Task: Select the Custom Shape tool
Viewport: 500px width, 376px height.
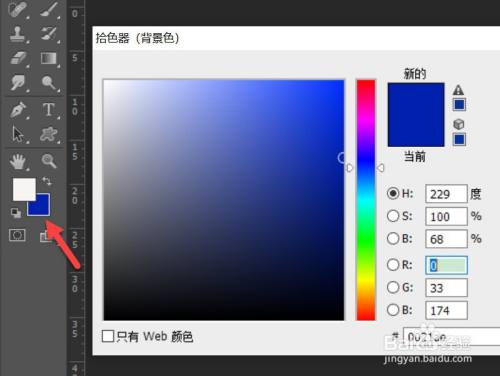Action: pos(49,134)
